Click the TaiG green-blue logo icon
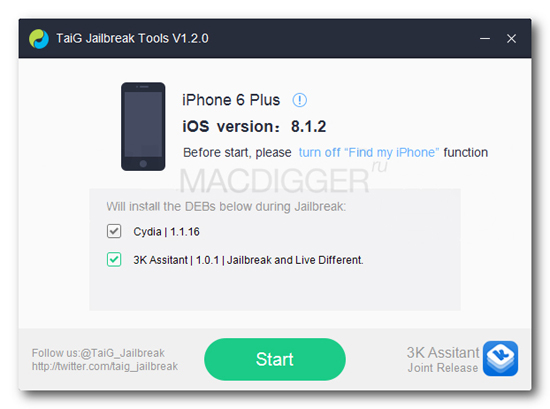Screen dimensions: 550x409 point(39,39)
